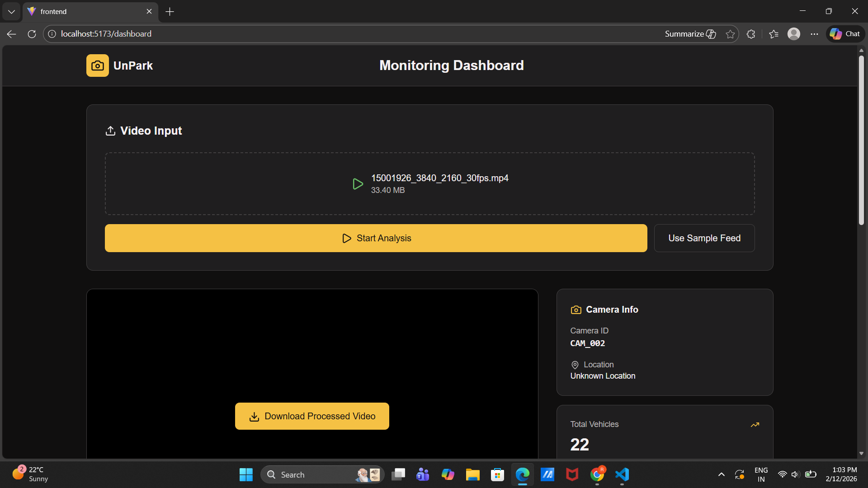The height and width of the screenshot is (488, 868).
Task: Click the UnPark camera logo icon
Action: click(x=97, y=66)
